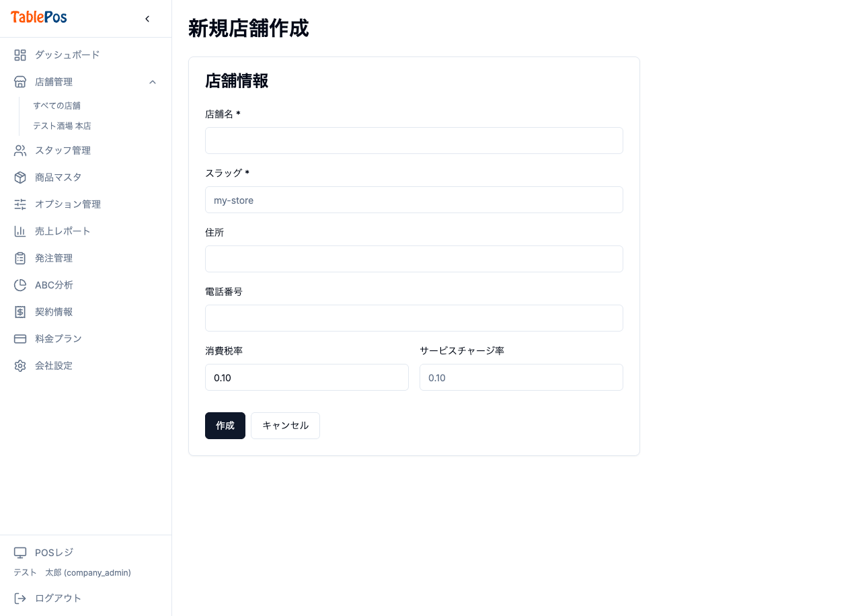
Task: Click the 消費税率 label
Action: point(224,351)
